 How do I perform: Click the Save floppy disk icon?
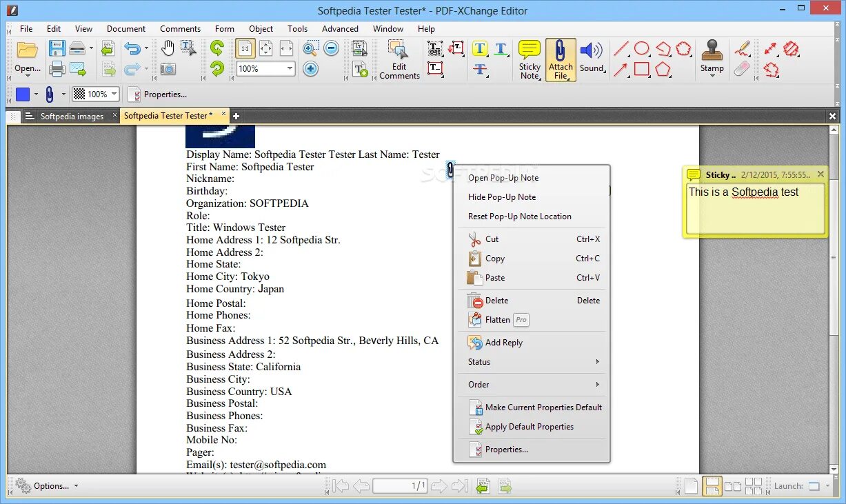coord(57,49)
